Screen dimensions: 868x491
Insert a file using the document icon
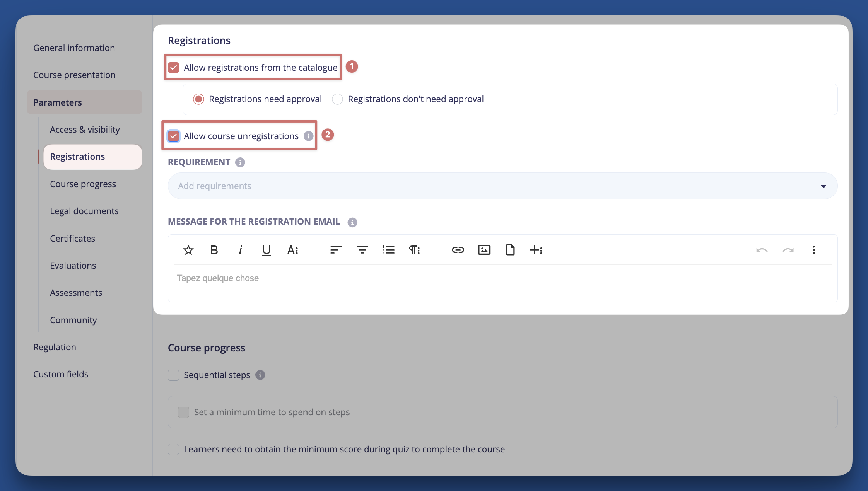click(510, 250)
